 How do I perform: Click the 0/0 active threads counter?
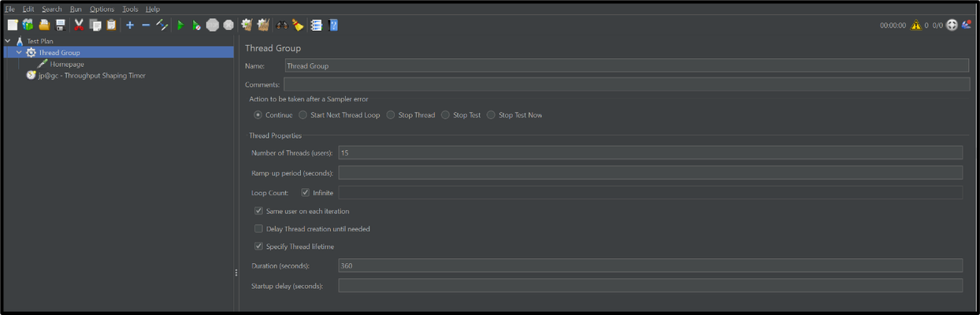(x=937, y=25)
